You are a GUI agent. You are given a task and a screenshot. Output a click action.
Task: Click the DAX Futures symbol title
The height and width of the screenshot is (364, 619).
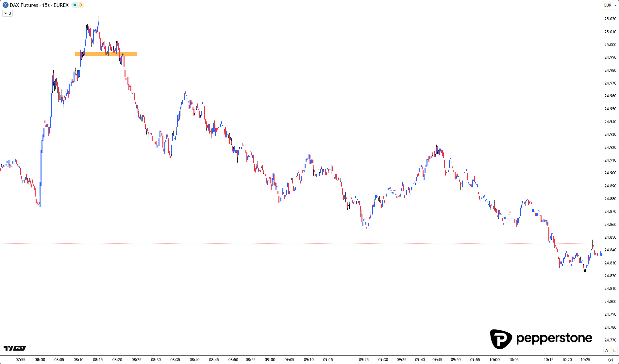point(39,5)
